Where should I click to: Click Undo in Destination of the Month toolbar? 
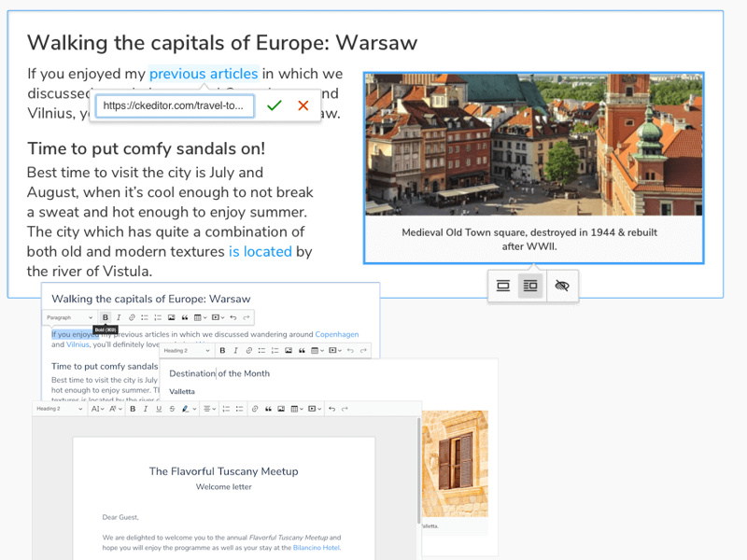351,351
